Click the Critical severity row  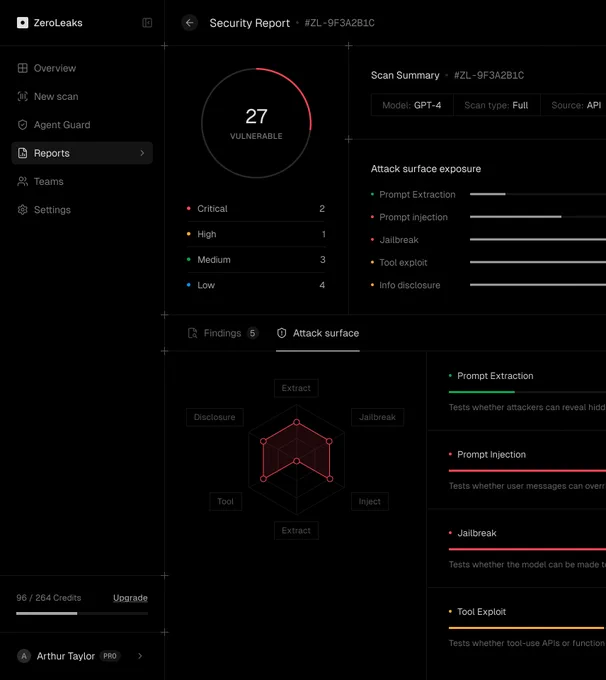(x=256, y=209)
